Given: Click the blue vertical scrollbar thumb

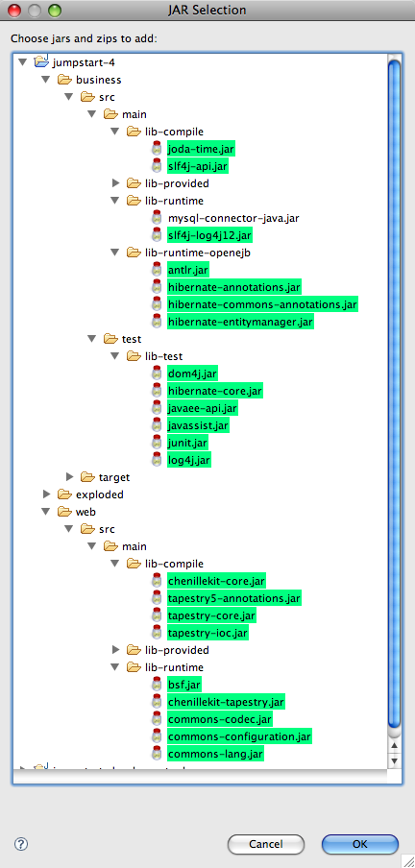Looking at the screenshot, I should 394,393.
